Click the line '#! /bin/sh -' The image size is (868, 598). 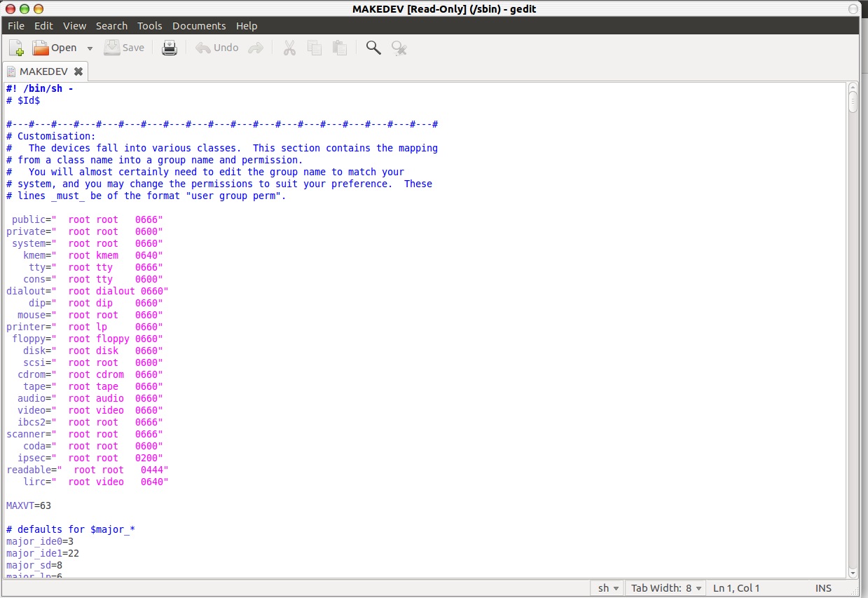(40, 88)
